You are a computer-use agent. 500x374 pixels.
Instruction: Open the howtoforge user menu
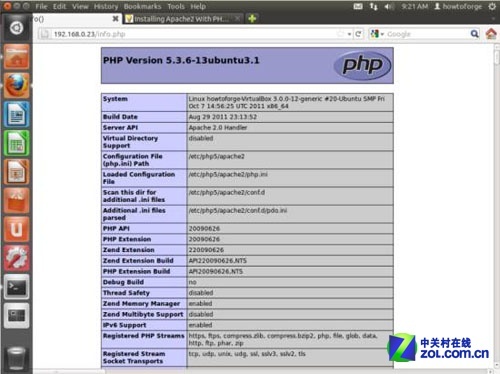click(x=458, y=6)
